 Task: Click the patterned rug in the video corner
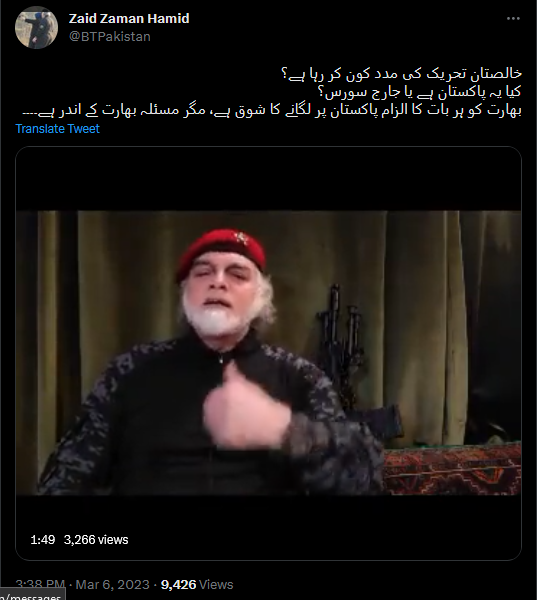[452, 470]
